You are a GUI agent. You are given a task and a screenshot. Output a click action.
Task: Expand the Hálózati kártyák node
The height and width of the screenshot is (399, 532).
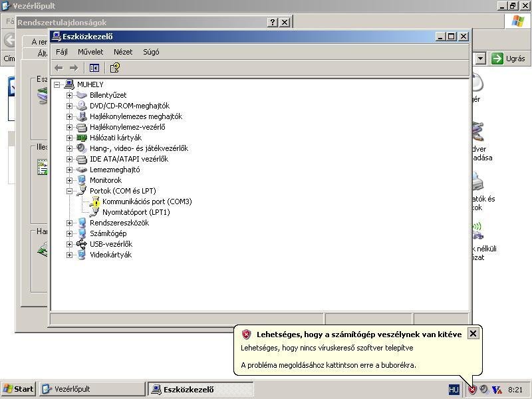point(69,138)
